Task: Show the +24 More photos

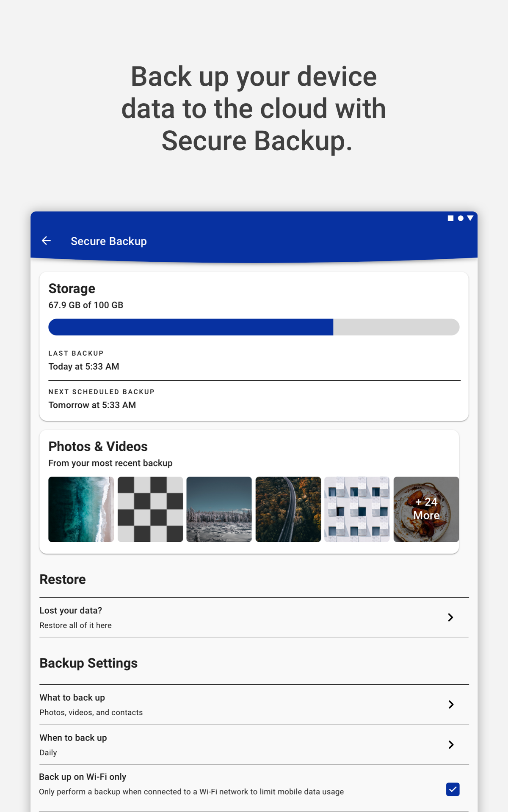Action: [x=426, y=509]
